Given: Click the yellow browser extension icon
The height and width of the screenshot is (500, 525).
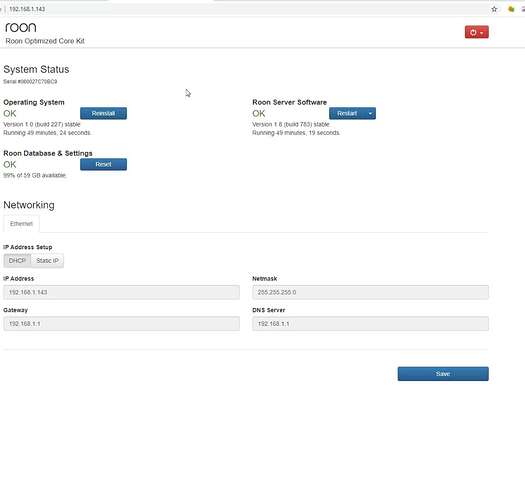Looking at the screenshot, I should coord(511,9).
